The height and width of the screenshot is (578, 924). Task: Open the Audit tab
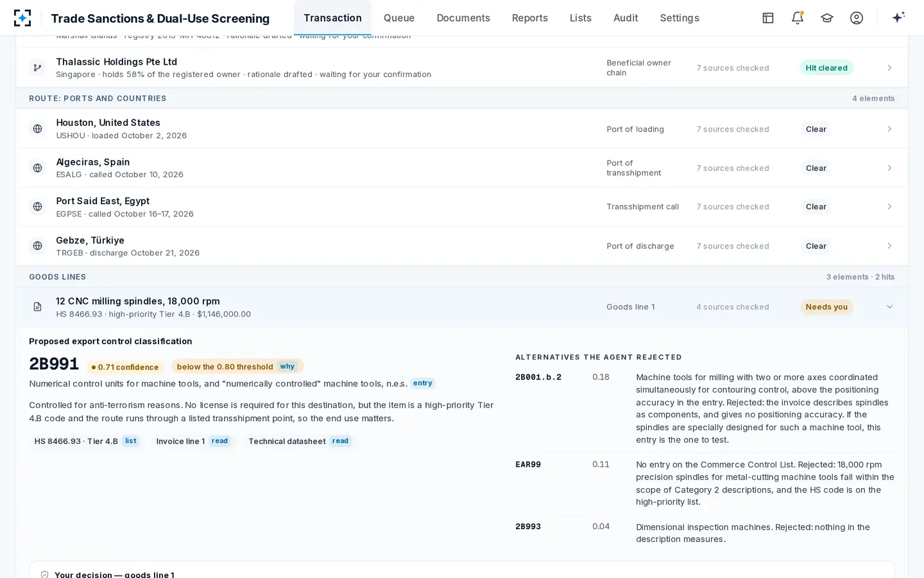[626, 18]
